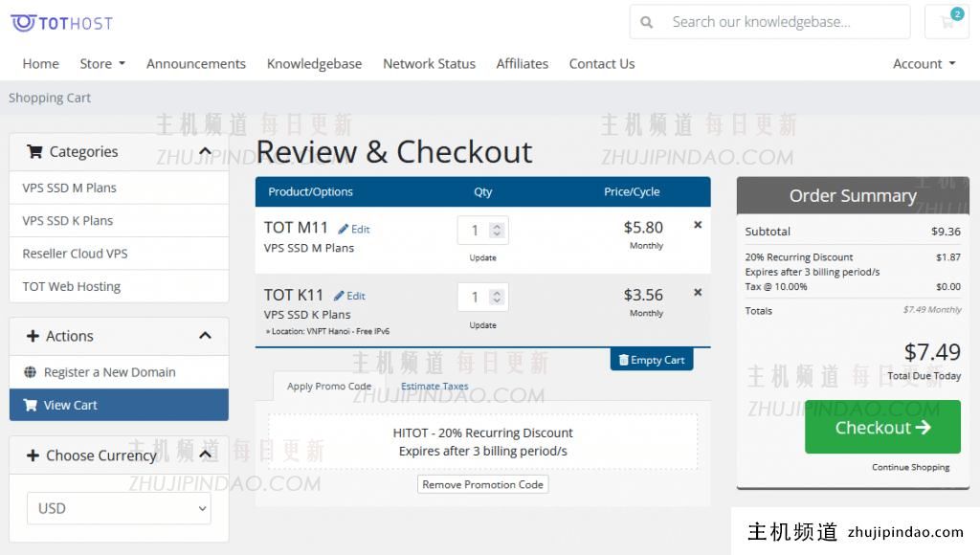Click Register a New Domain
Viewport: 980px width, 555px height.
coord(119,372)
